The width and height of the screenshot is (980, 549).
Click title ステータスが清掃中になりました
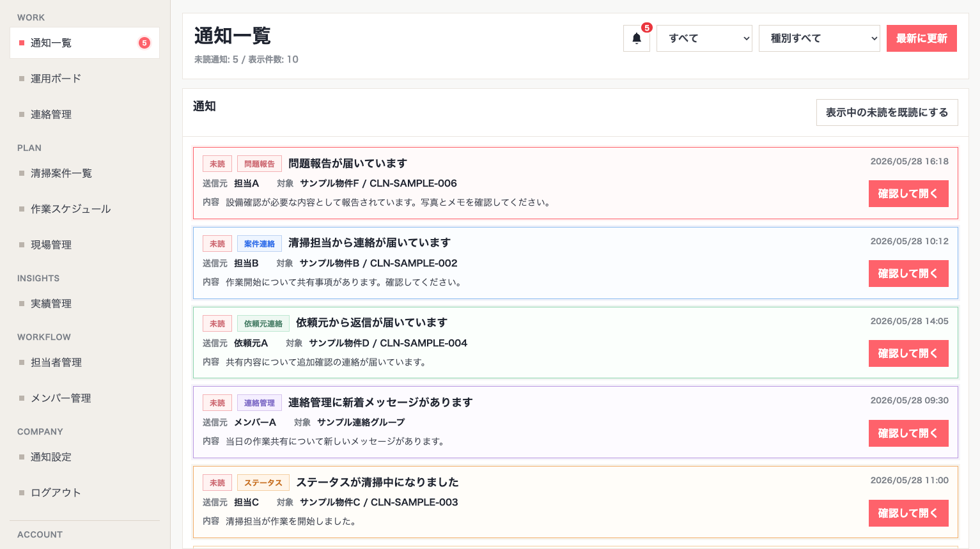[377, 482]
